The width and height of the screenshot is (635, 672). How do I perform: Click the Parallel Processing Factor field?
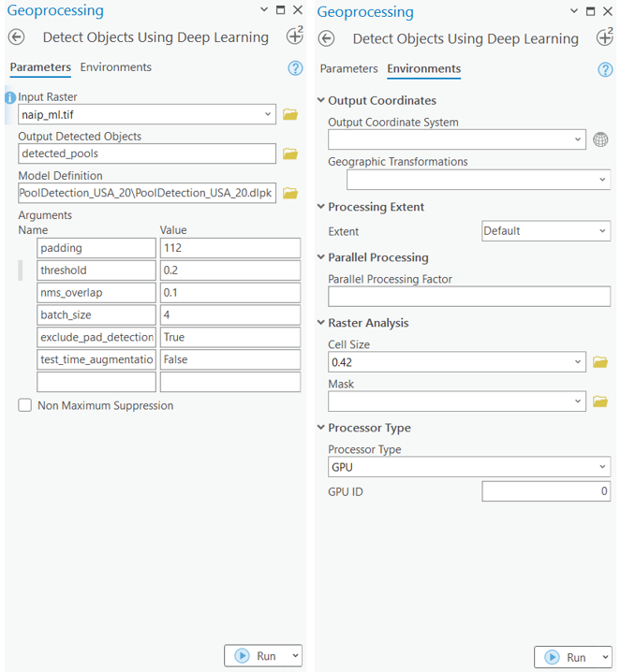(468, 297)
